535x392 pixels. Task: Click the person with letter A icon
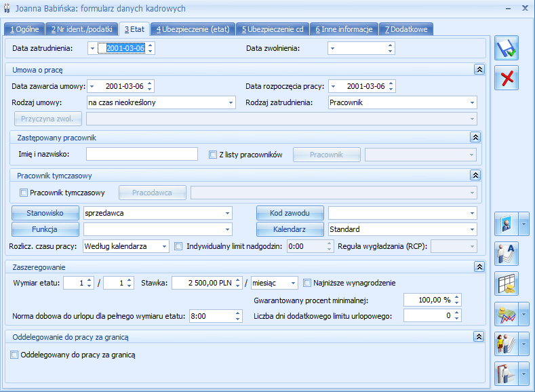point(507,254)
